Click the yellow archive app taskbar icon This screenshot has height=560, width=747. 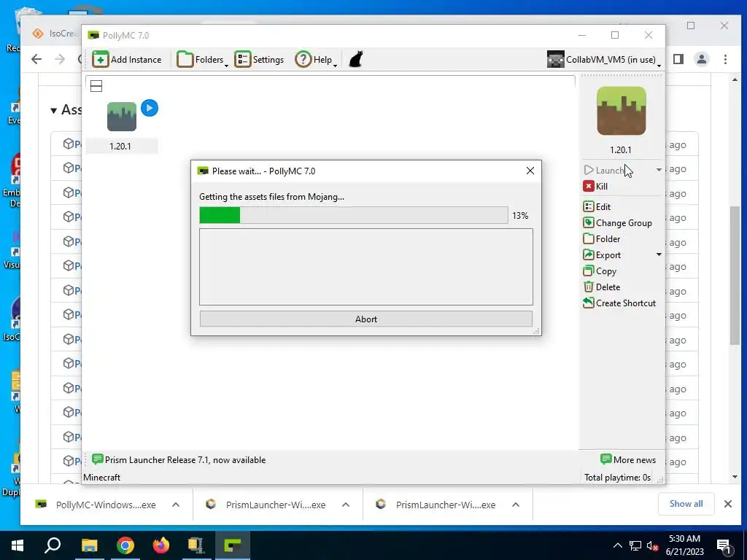(196, 545)
